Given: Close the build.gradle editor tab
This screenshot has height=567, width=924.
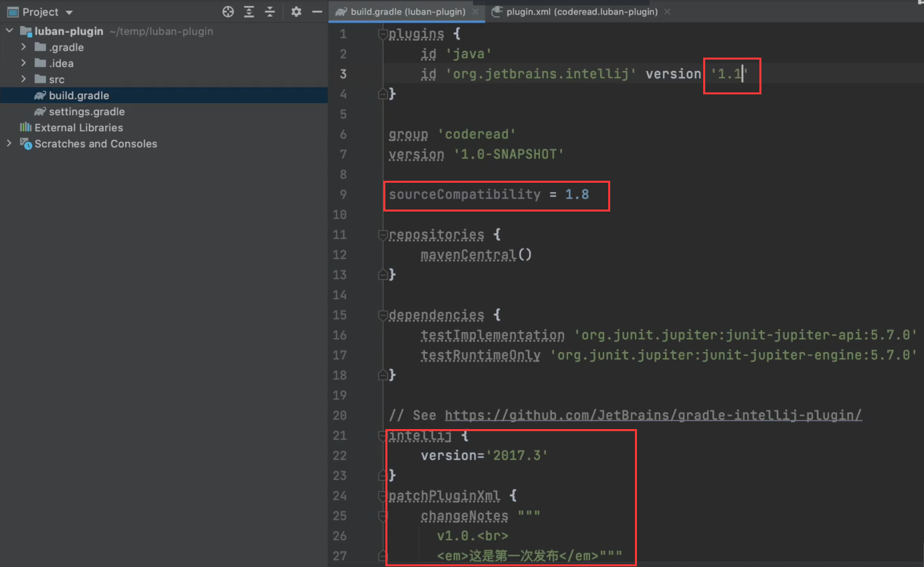Looking at the screenshot, I should 475,12.
